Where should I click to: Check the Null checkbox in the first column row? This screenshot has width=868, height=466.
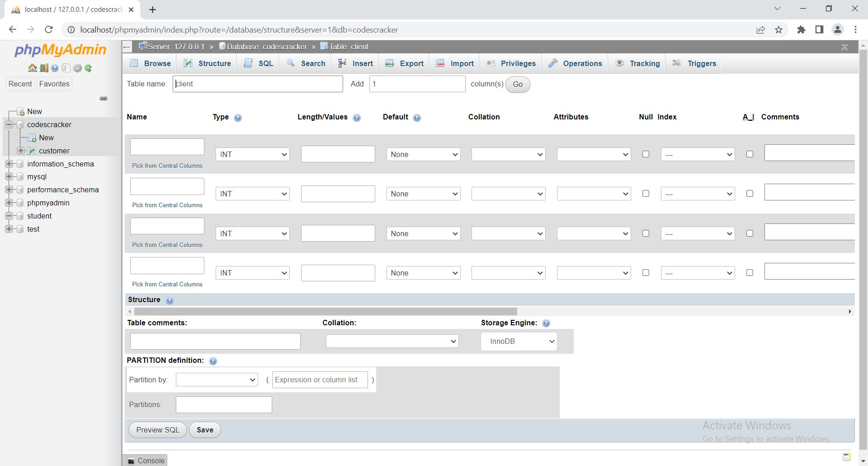point(645,154)
